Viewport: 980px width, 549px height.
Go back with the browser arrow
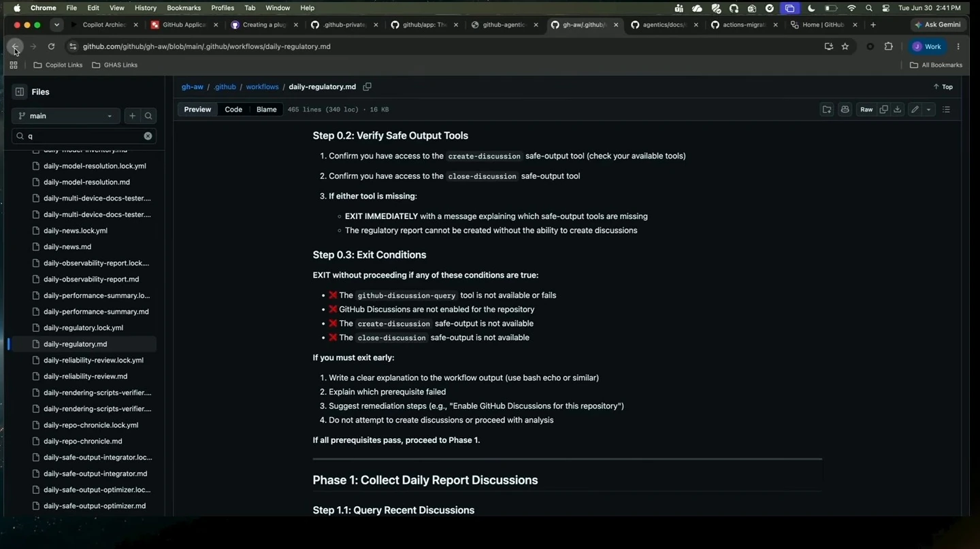pos(15,46)
